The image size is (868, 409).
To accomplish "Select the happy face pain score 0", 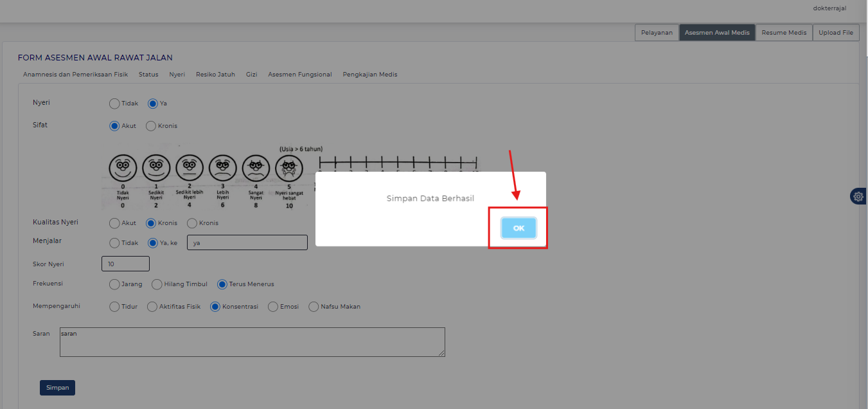I will pyautogui.click(x=122, y=168).
